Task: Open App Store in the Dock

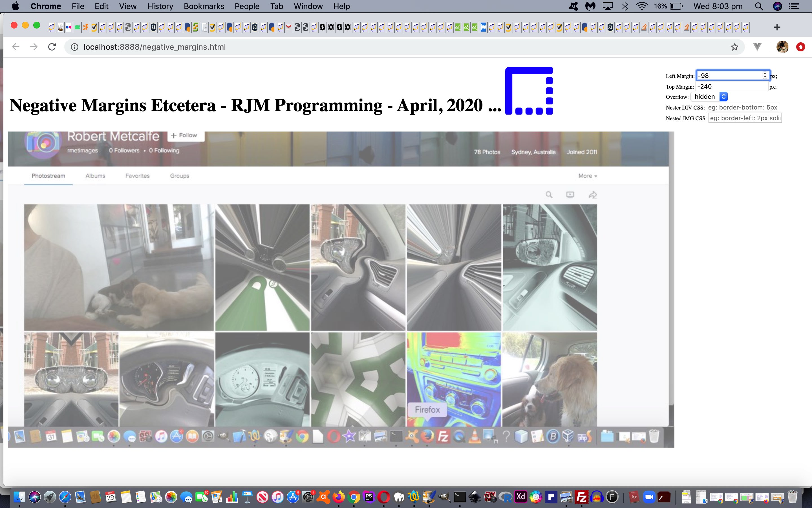Action: tap(293, 497)
